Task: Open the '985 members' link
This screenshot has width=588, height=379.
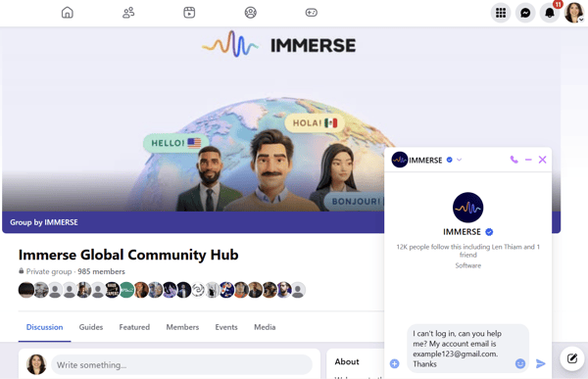Action: pos(101,271)
